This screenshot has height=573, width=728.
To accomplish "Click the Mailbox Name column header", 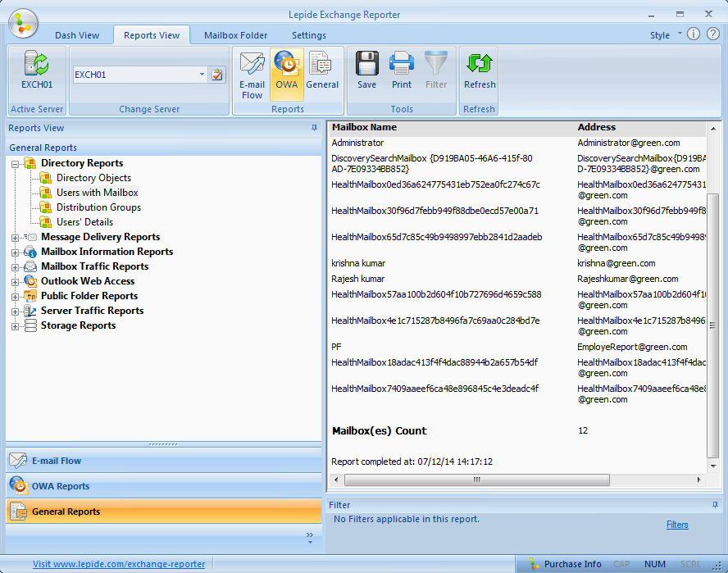I will coord(364,127).
